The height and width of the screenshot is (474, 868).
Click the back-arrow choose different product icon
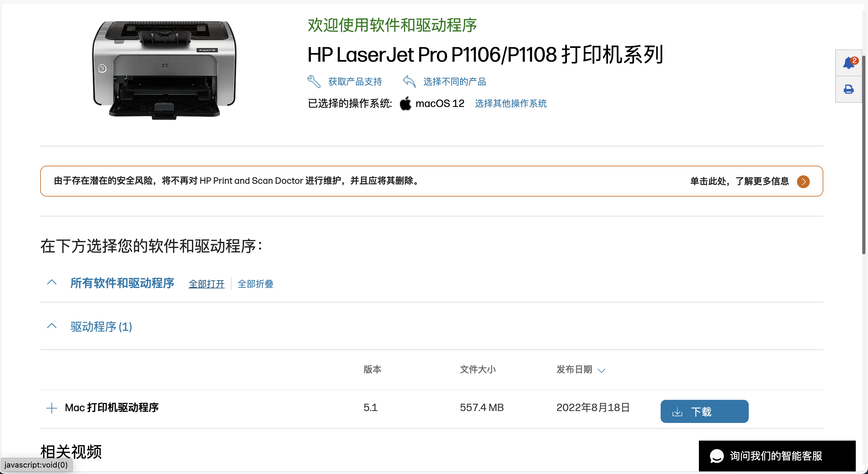tap(409, 82)
